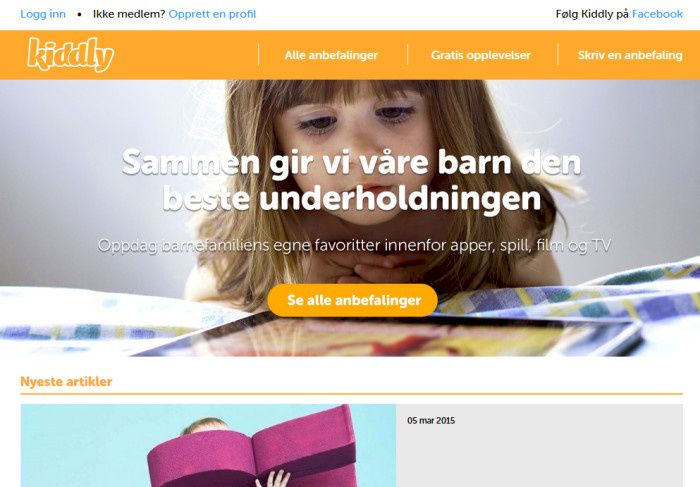Select Skriv en anbefaling in the navigation
Viewport: 700px width, 487px height.
tap(630, 55)
